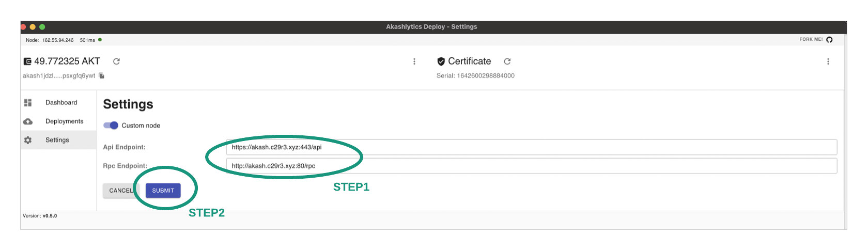Screen dimensions: 868x250
Task: Refresh the certificate status
Action: click(x=507, y=61)
